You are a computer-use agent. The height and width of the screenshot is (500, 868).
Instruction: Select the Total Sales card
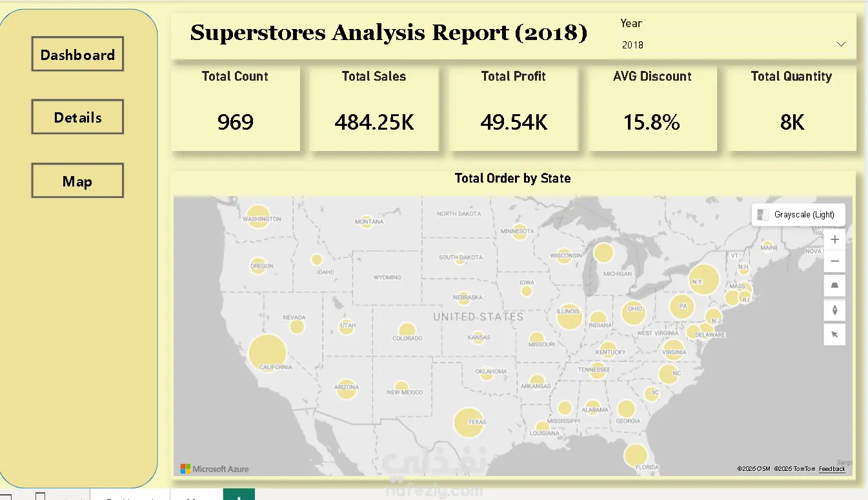[x=374, y=108]
